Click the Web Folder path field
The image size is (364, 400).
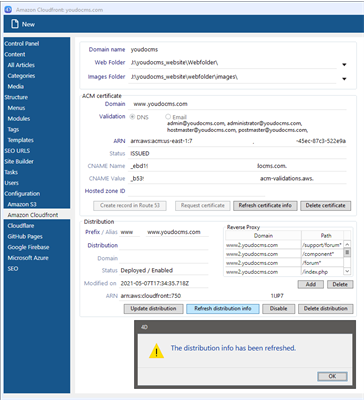pos(233,63)
